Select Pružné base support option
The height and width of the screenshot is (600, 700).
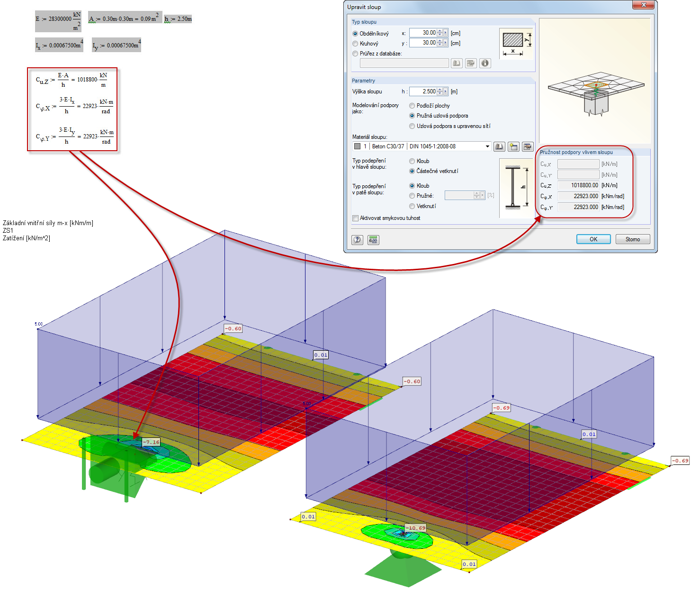[x=412, y=196]
